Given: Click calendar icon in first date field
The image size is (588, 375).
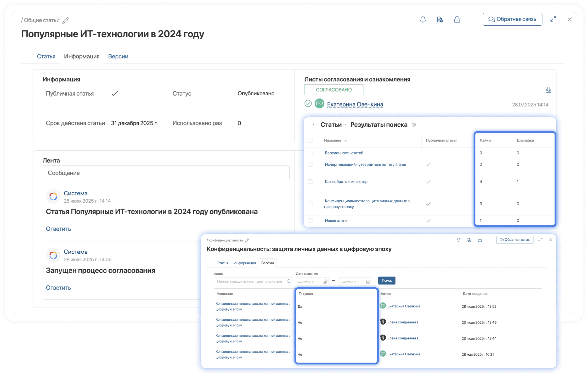Looking at the screenshot, I should pos(324,281).
